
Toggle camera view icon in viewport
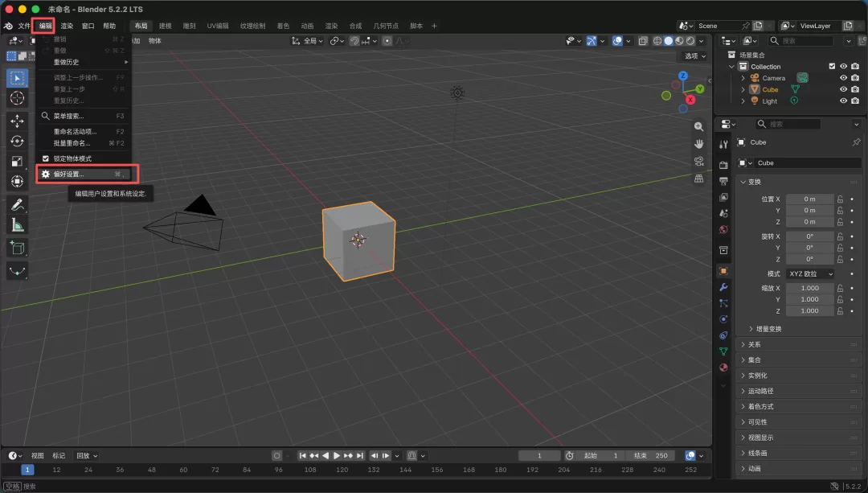[699, 161]
